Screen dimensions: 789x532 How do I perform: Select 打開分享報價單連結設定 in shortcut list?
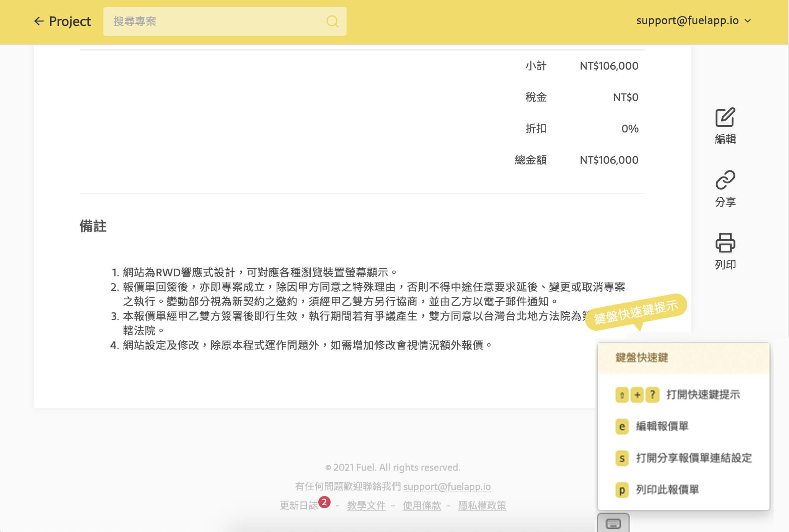pyautogui.click(x=693, y=458)
